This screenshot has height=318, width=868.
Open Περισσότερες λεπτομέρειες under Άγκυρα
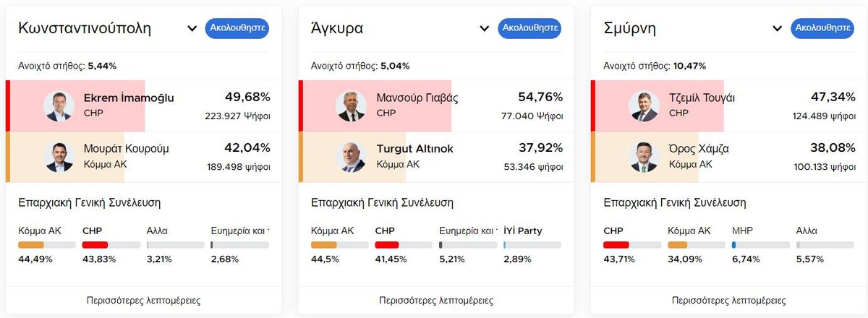click(436, 300)
